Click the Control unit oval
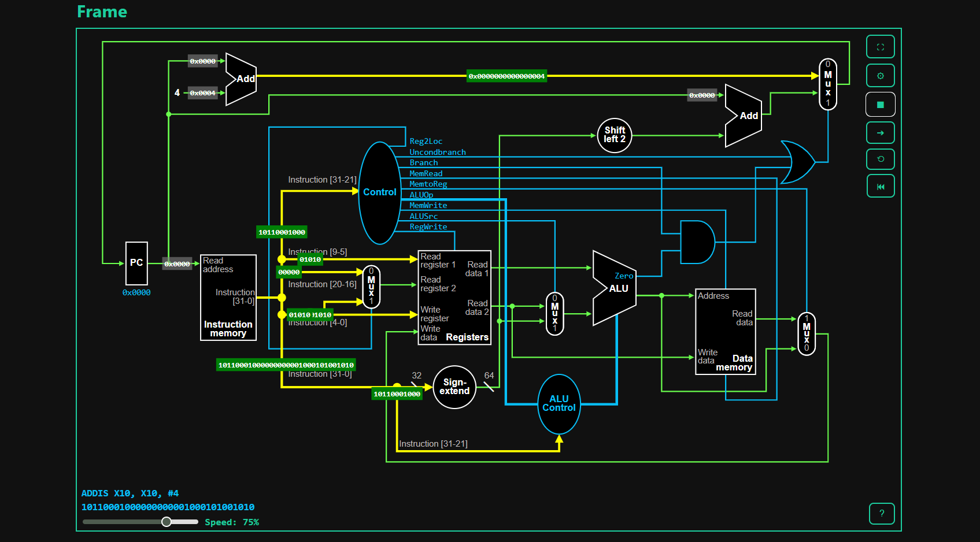Viewport: 980px width, 542px height. (379, 192)
